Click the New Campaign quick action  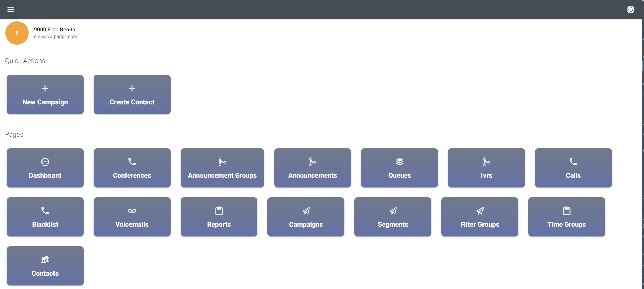click(45, 95)
